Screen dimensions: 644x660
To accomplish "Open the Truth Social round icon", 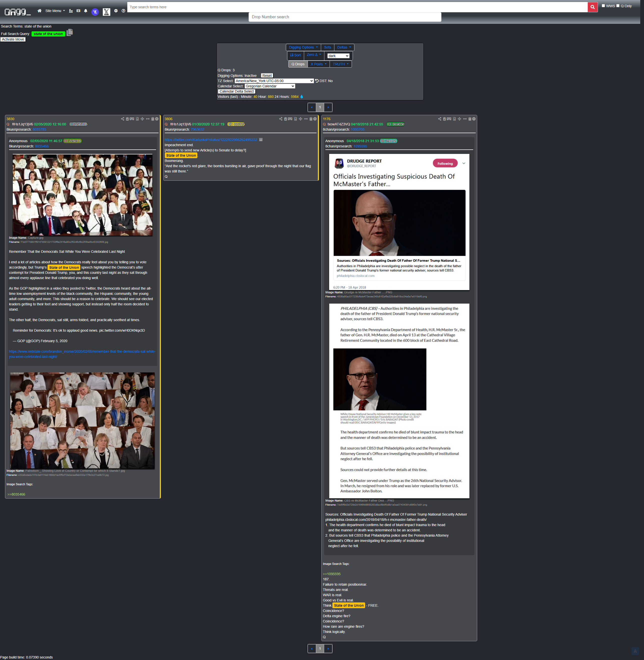I will point(95,12).
